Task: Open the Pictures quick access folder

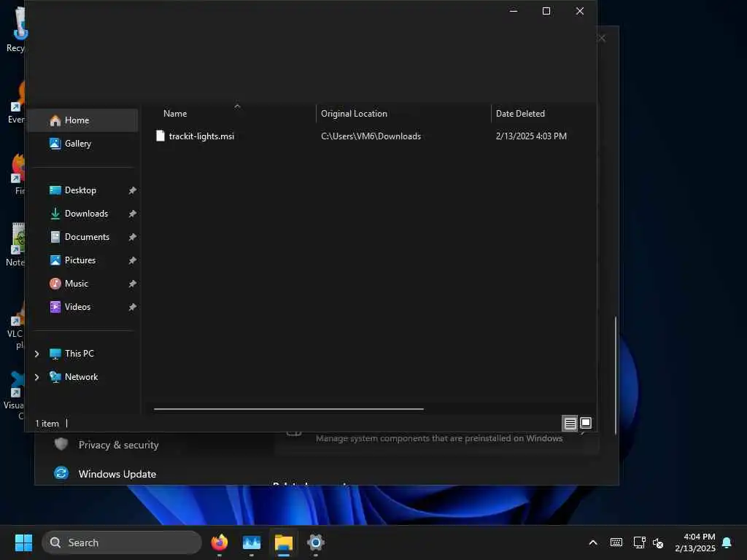Action: point(82,260)
